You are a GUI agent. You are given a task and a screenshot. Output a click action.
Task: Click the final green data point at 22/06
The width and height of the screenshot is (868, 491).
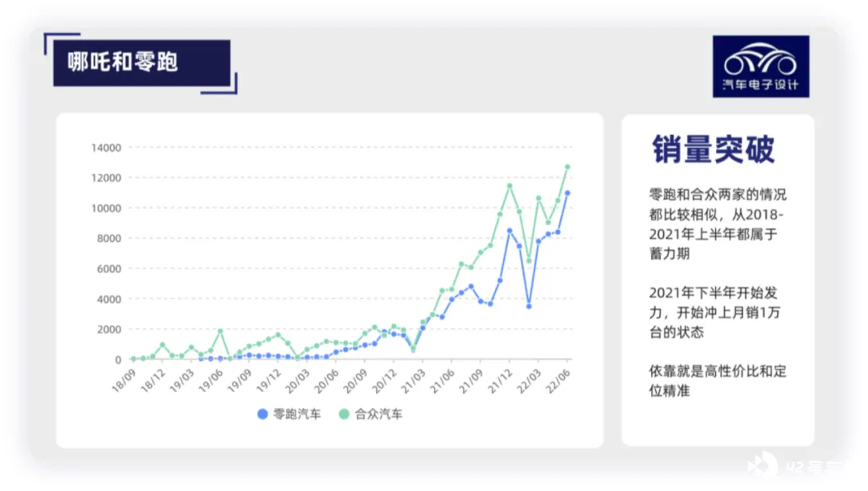point(567,166)
